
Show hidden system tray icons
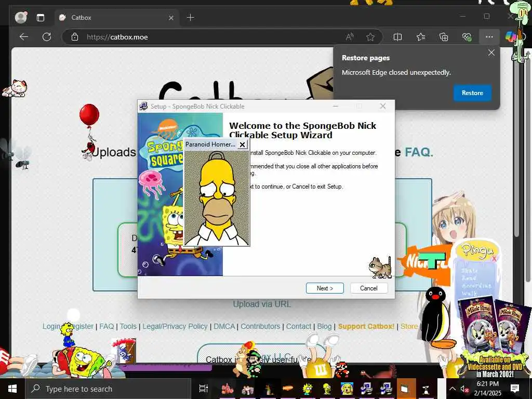tap(453, 389)
